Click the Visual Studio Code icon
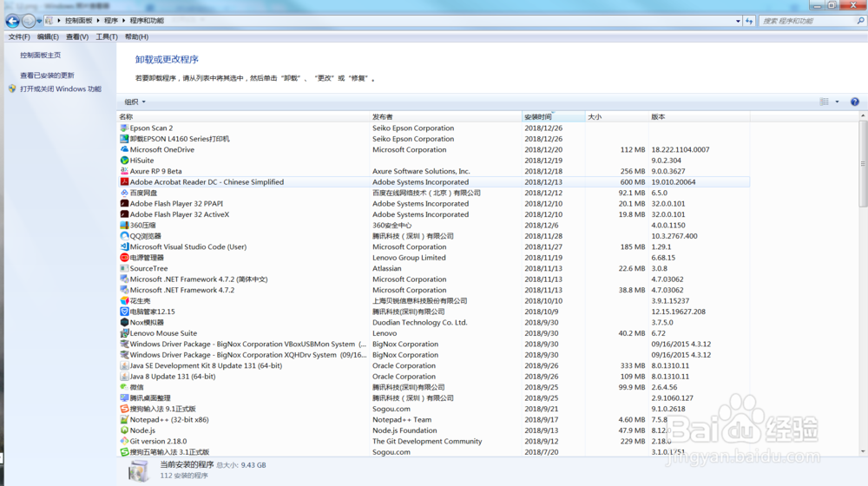 124,246
